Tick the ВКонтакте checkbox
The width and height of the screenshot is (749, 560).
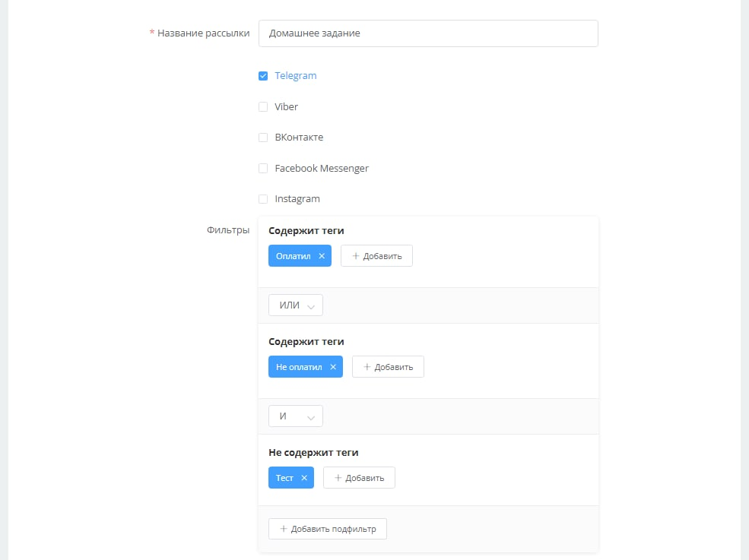[x=263, y=138]
